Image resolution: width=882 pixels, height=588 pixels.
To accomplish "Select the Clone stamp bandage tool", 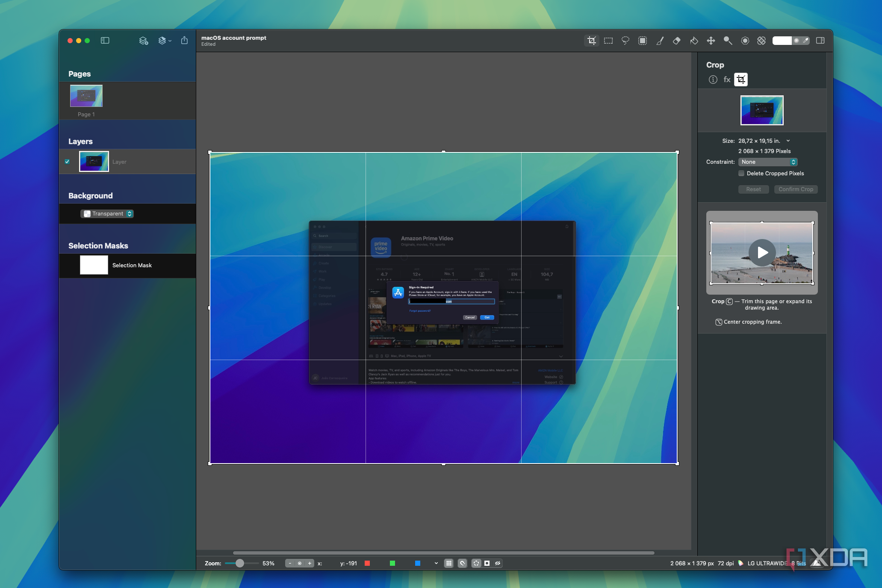I will (761, 41).
